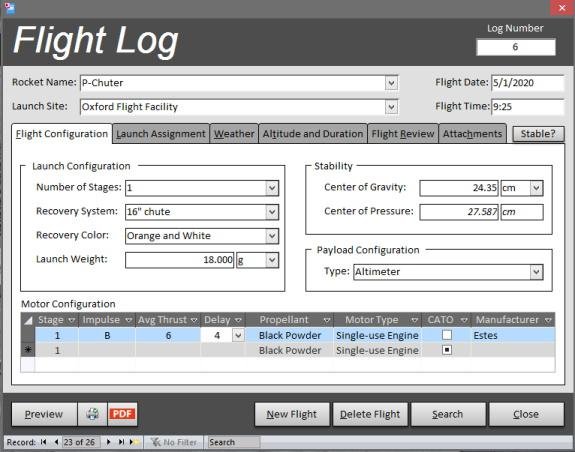Toggle CATO checkbox for Estes motor
The height and width of the screenshot is (452, 575).
447,335
